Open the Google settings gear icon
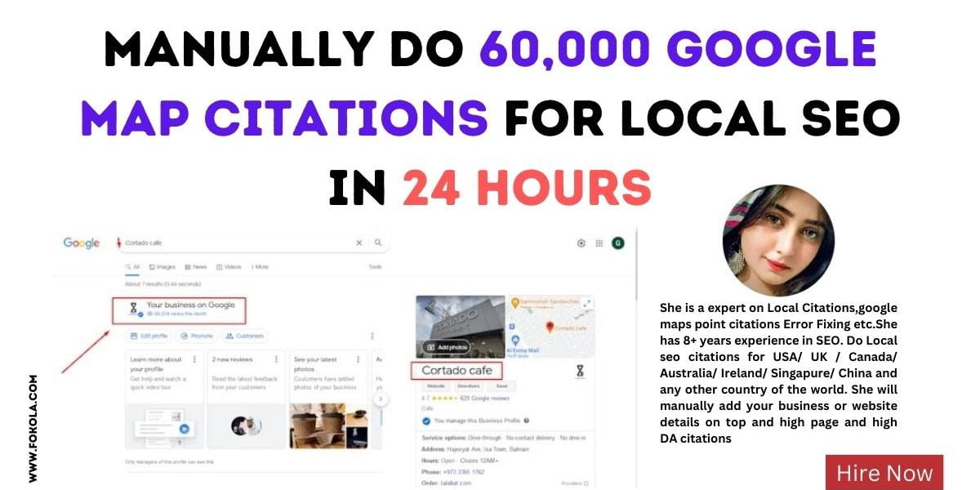Image resolution: width=980 pixels, height=490 pixels. pyautogui.click(x=581, y=243)
